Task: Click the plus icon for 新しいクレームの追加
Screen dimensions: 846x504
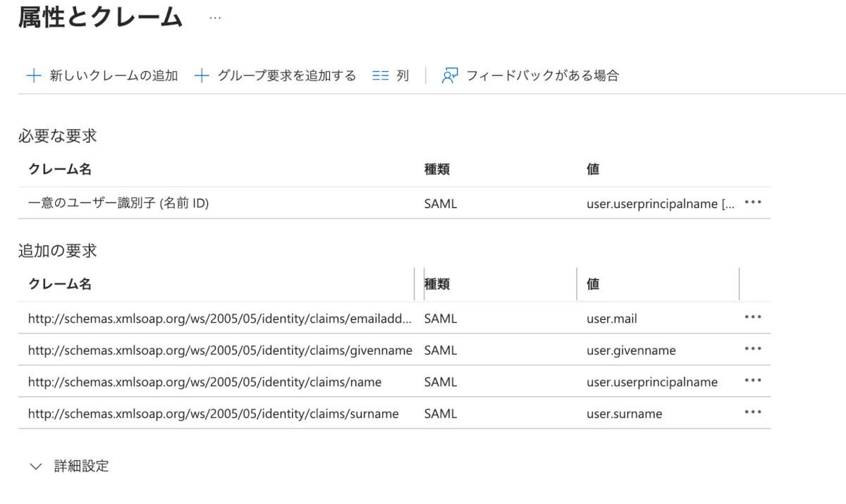Action: (33, 75)
